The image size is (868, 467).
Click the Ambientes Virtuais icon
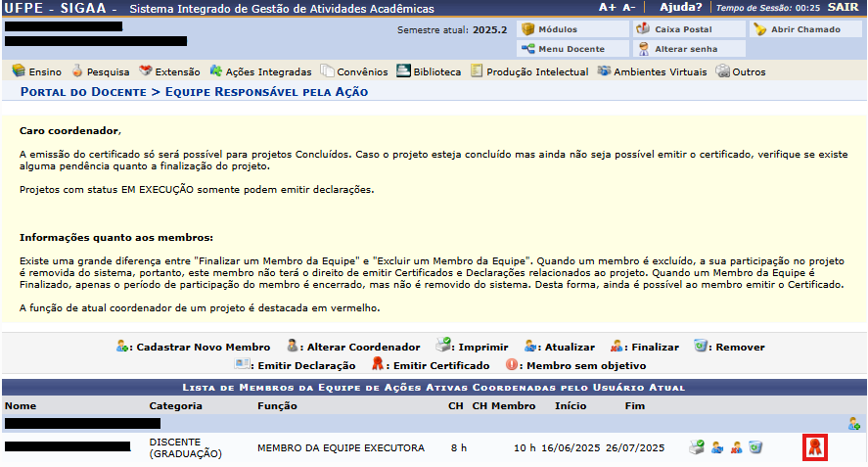[x=605, y=70]
